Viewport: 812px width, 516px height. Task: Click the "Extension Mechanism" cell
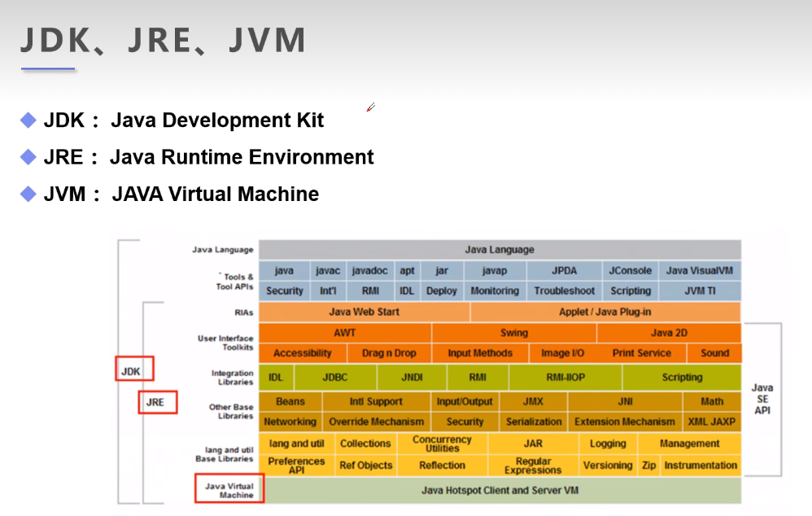[625, 422]
